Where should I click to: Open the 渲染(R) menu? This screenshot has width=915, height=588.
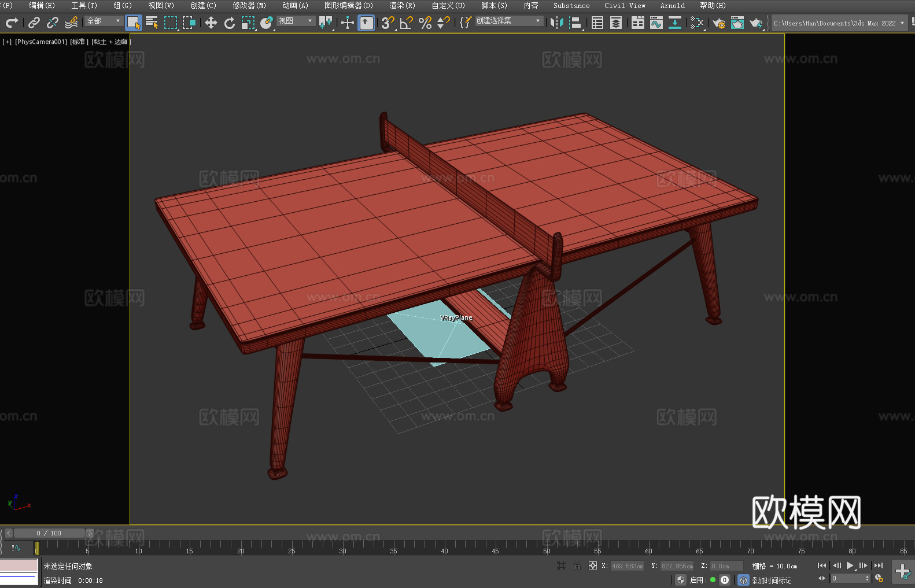click(x=402, y=5)
